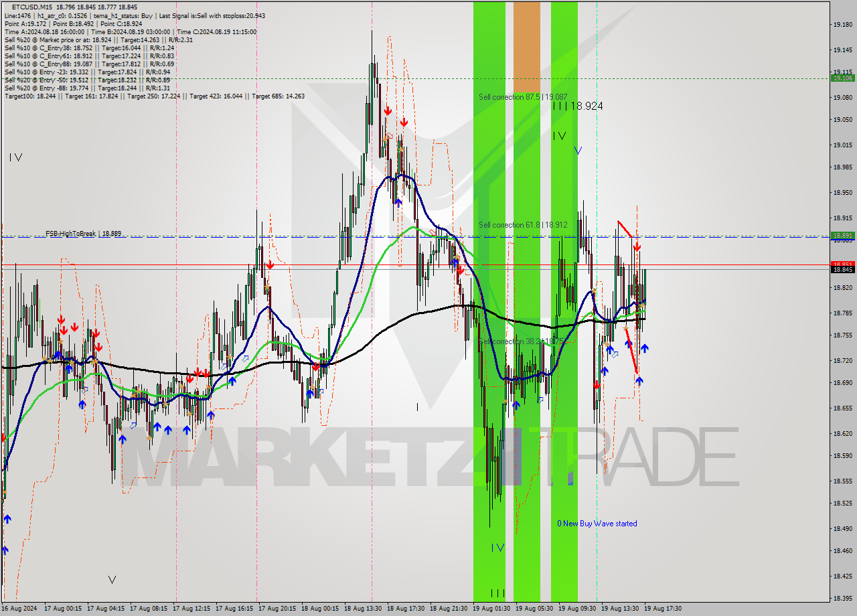Click '0 New Buy Wave started' label

pos(597,524)
